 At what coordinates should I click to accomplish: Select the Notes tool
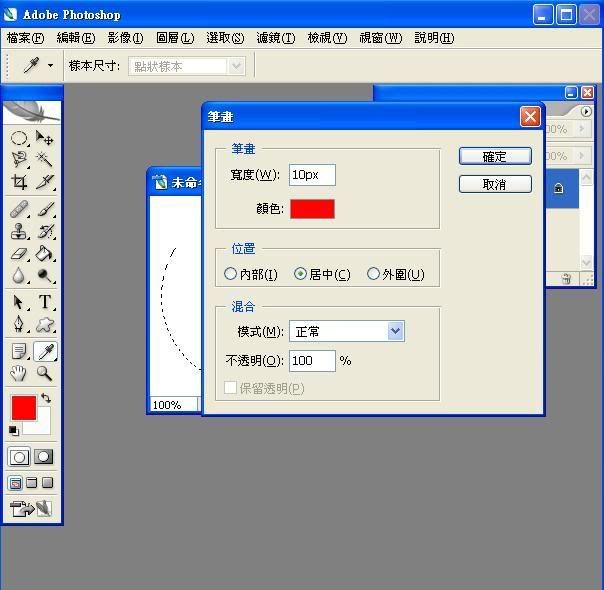click(x=19, y=351)
